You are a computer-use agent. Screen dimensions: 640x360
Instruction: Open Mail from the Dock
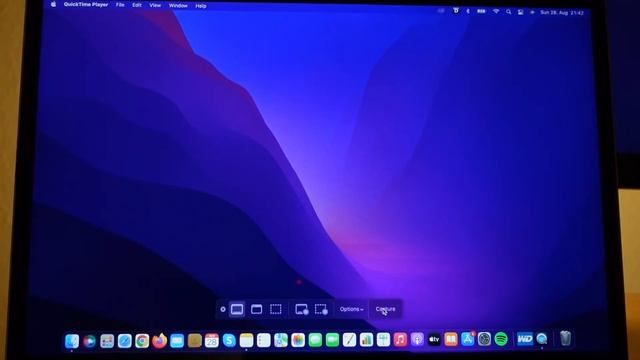pyautogui.click(x=177, y=341)
